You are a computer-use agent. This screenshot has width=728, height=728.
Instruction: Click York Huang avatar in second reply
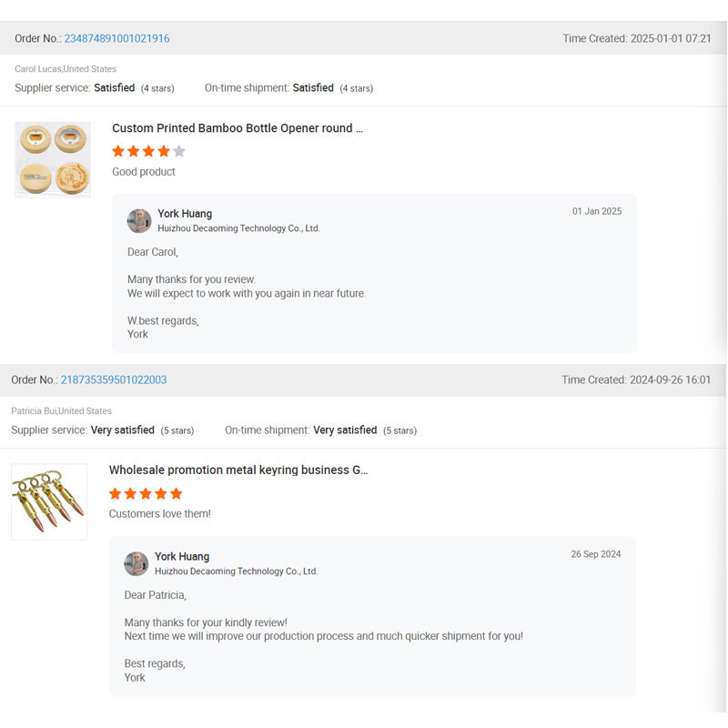pyautogui.click(x=136, y=563)
